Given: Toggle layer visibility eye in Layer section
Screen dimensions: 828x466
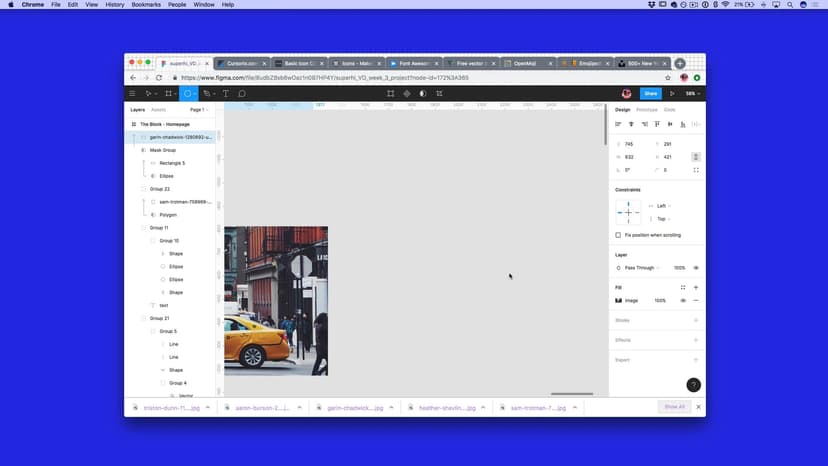Looking at the screenshot, I should (696, 268).
